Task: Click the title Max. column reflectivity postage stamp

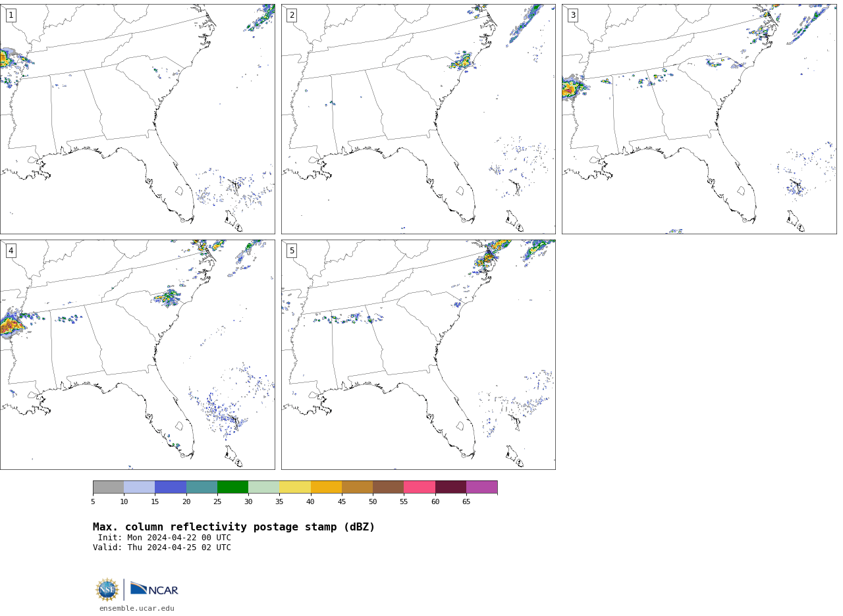Action: [x=234, y=527]
